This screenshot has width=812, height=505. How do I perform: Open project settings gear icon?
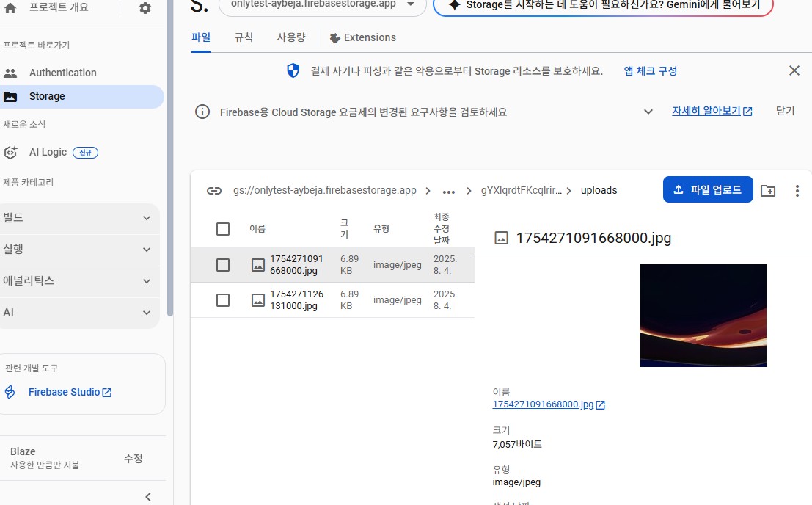click(x=145, y=8)
